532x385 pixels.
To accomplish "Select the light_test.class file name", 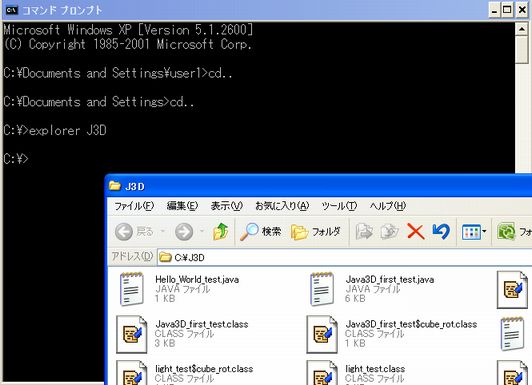I will [x=375, y=369].
